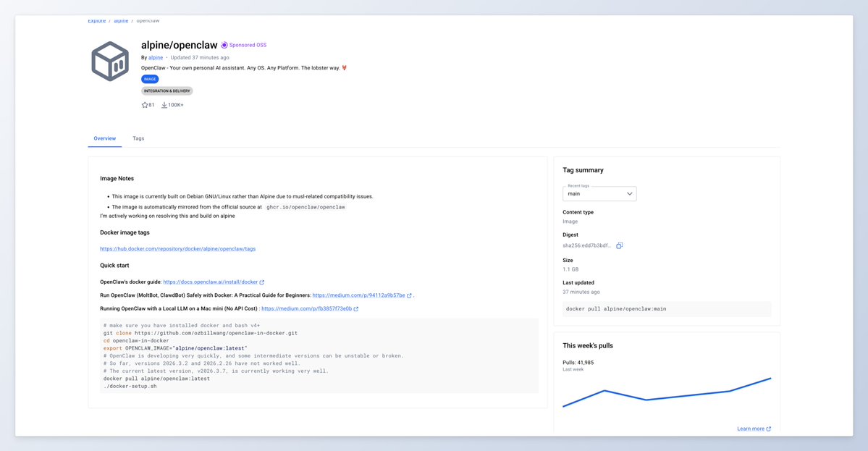The height and width of the screenshot is (451, 868).
Task: Click the downloads arrow icon
Action: click(164, 105)
